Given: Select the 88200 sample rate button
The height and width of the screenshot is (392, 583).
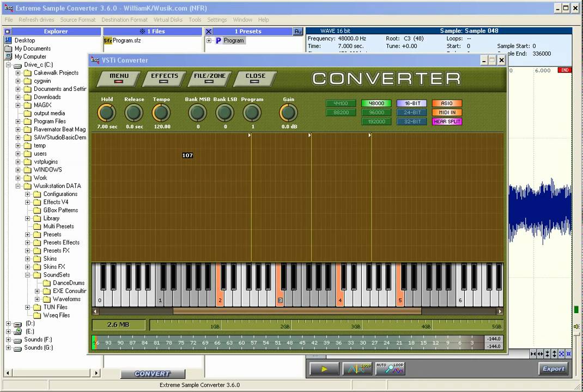Looking at the screenshot, I should click(x=341, y=112).
